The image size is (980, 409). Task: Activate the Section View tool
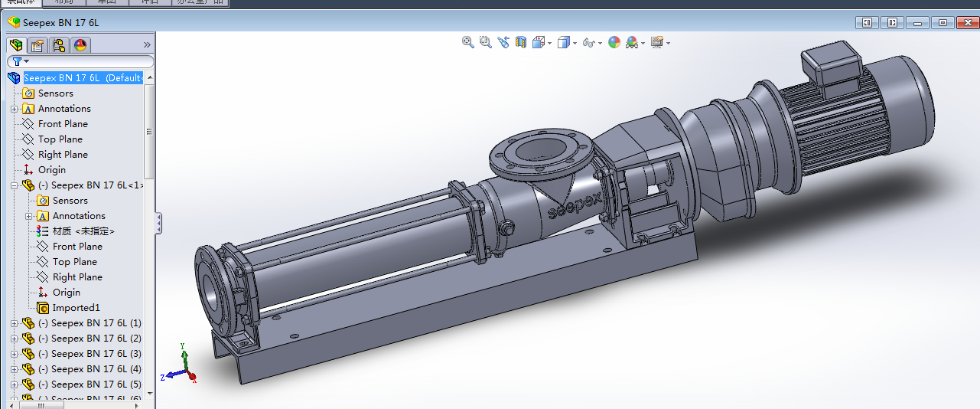click(x=521, y=42)
